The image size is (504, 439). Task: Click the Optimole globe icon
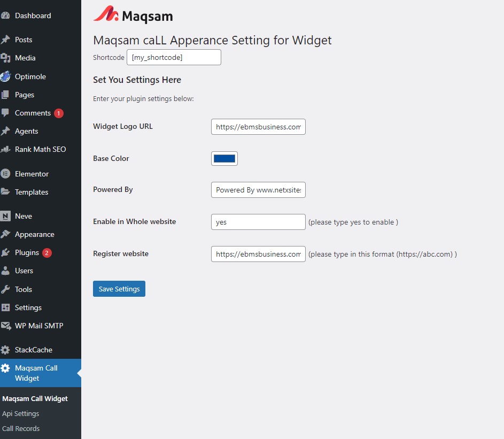[x=5, y=76]
